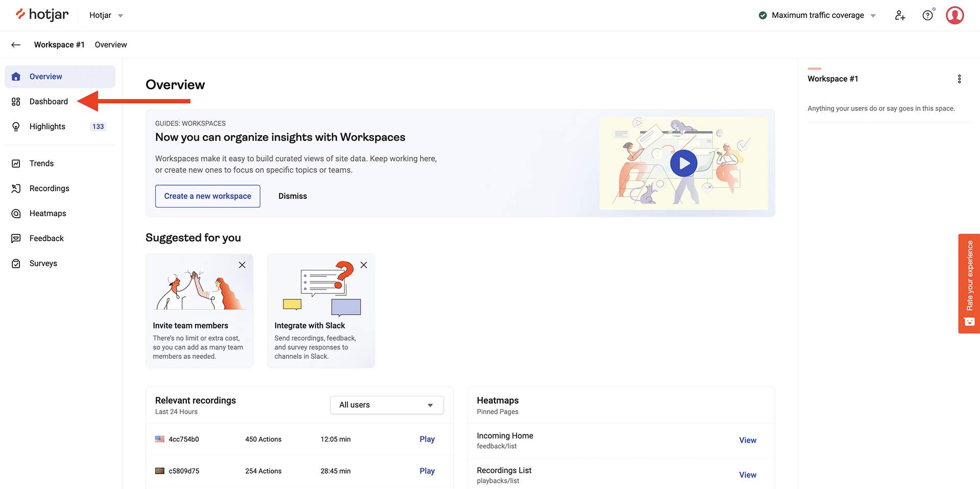Go to Dashboard in the sidebar
Viewport: 980px width, 489px height.
click(48, 101)
